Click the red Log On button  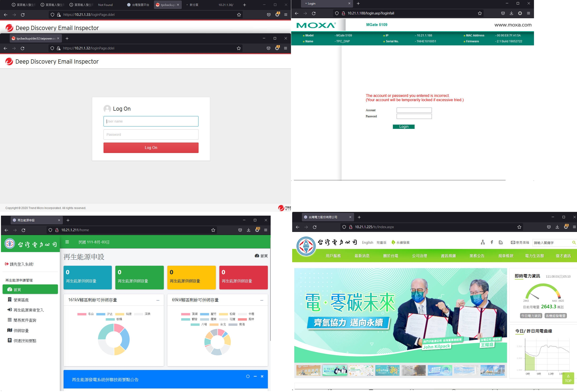pyautogui.click(x=151, y=148)
